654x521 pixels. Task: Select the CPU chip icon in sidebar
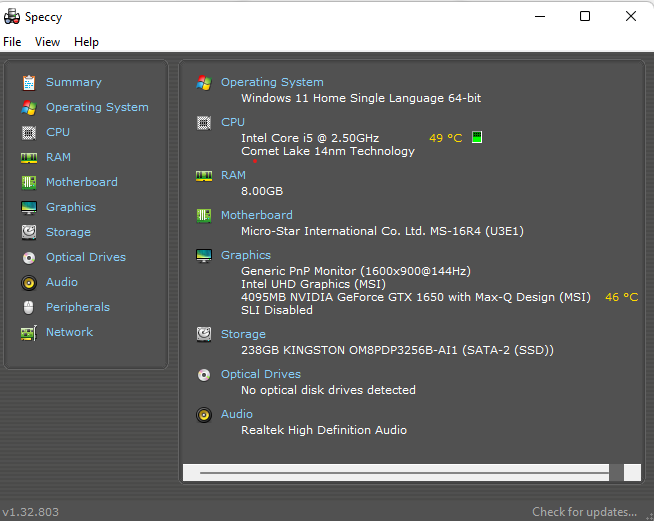[x=28, y=132]
